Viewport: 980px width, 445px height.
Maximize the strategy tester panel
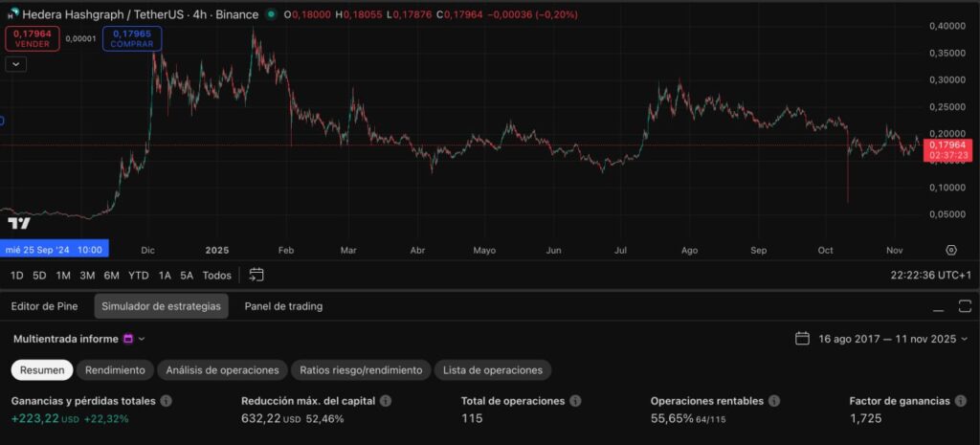click(x=965, y=306)
